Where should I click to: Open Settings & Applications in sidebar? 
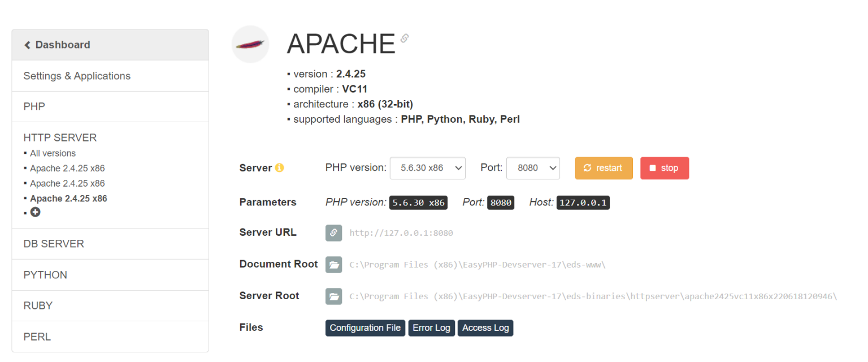pyautogui.click(x=77, y=76)
